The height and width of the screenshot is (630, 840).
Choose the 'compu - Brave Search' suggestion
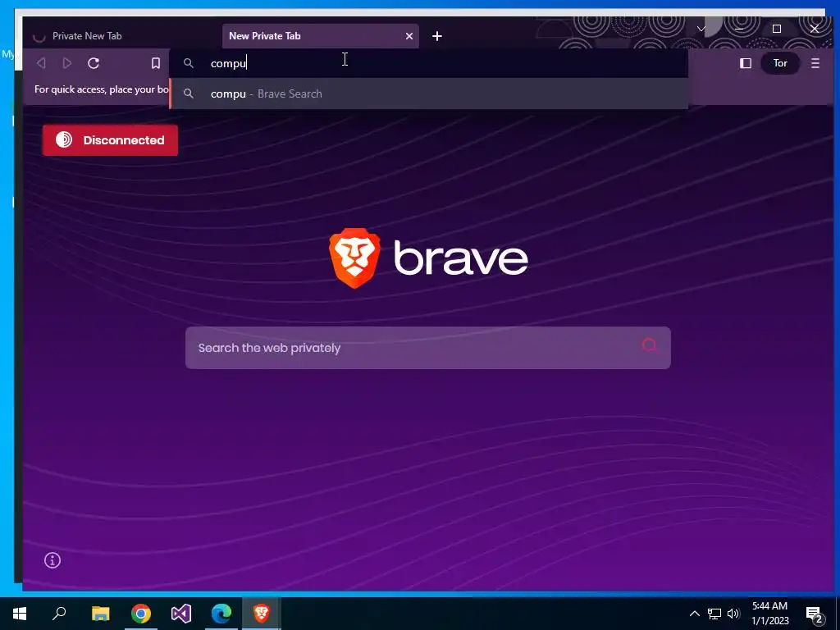pyautogui.click(x=428, y=94)
